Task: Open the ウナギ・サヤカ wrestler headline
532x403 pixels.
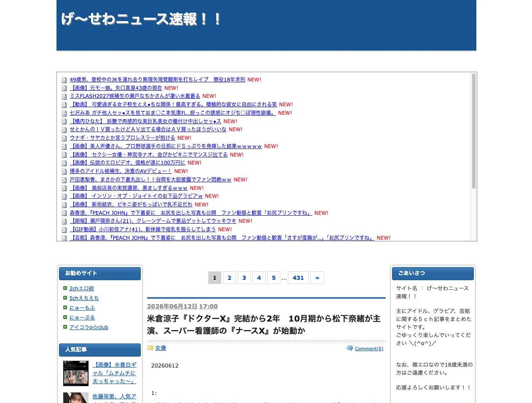Action: tap(122, 138)
